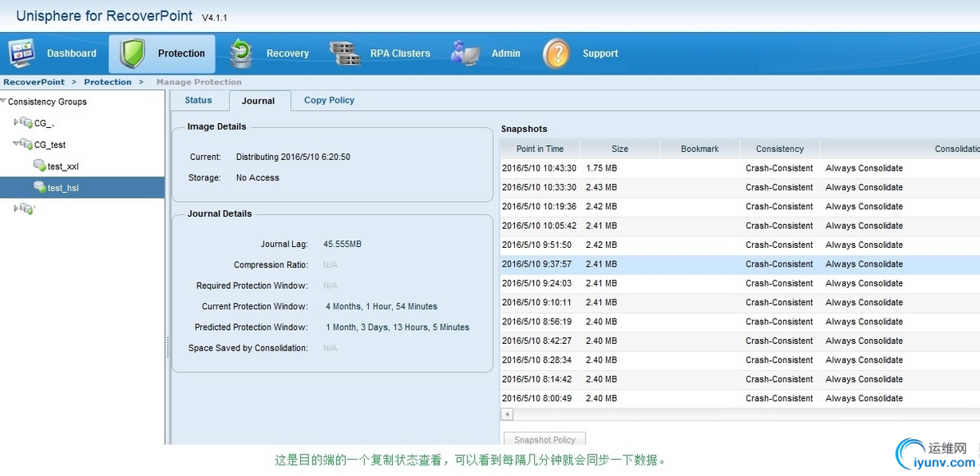The width and height of the screenshot is (980, 476).
Task: Click the test_xxl copy icon
Action: pos(39,165)
